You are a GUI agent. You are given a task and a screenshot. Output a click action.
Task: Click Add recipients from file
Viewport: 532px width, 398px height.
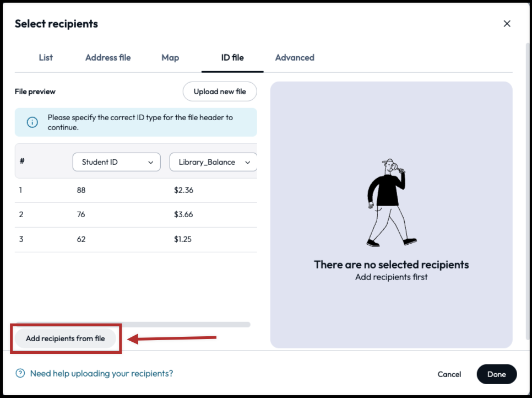click(x=65, y=338)
